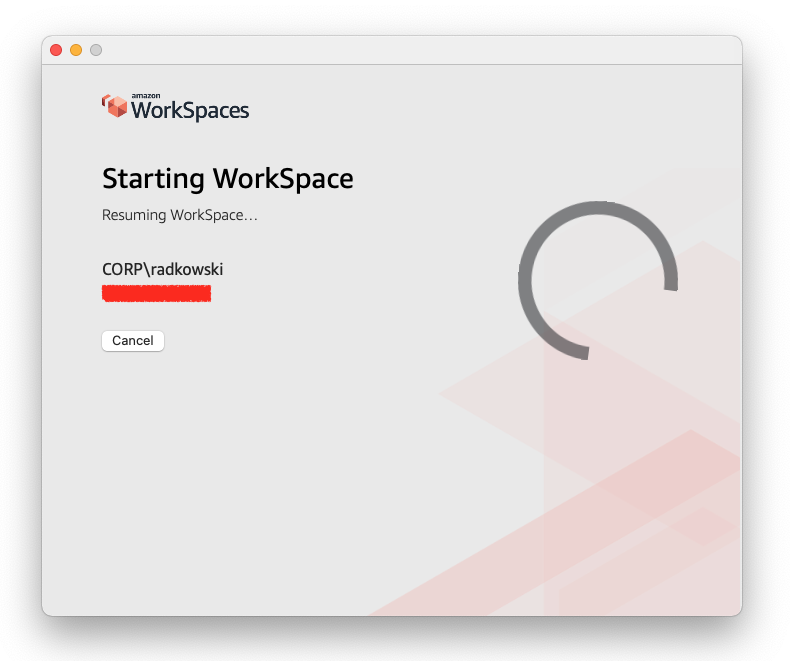Click the ellipsis after Resuming WorkSpace
The height and width of the screenshot is (661, 795).
click(x=251, y=216)
